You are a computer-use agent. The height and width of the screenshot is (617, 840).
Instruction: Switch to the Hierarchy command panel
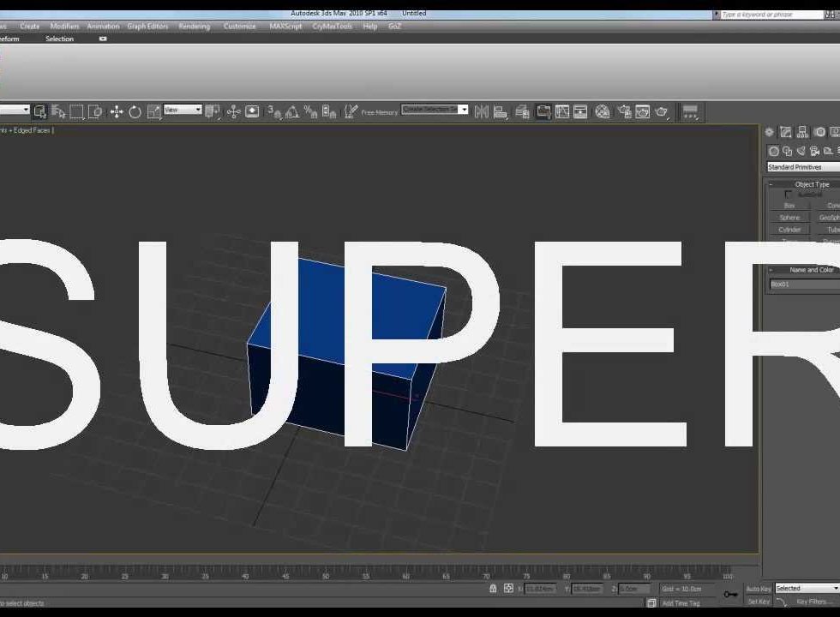click(802, 132)
